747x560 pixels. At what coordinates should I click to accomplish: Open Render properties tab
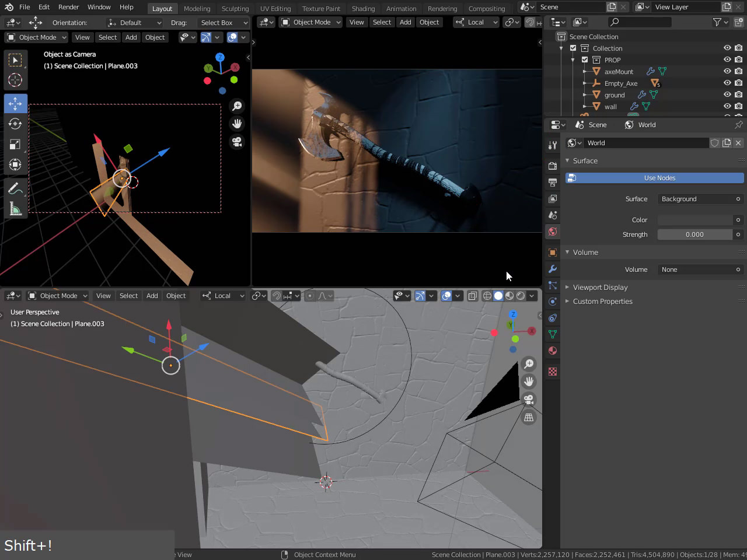(552, 166)
